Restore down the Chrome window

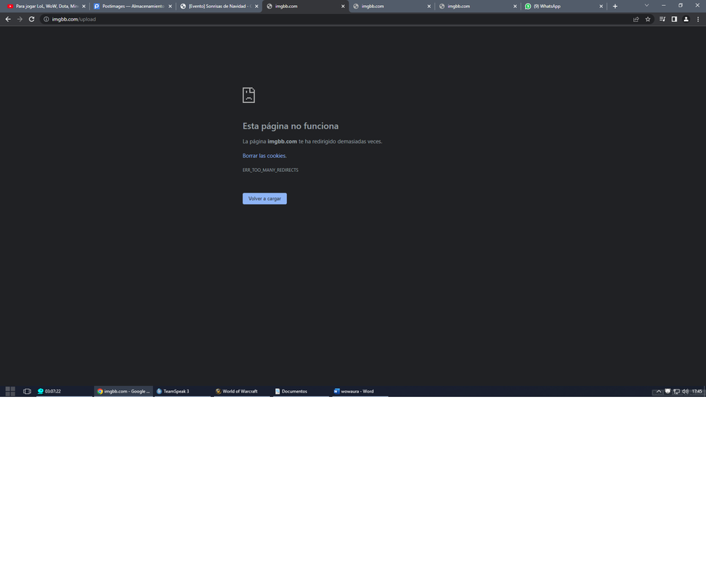pyautogui.click(x=680, y=5)
